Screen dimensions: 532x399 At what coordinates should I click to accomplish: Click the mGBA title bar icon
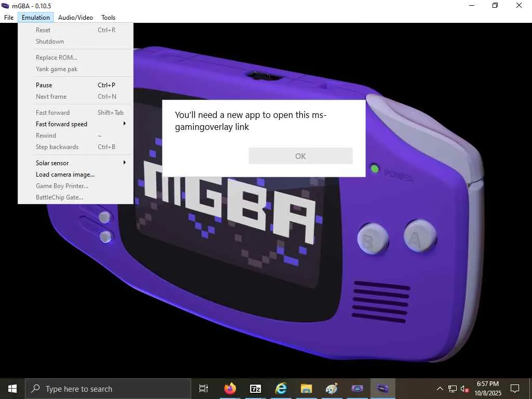click(5, 6)
